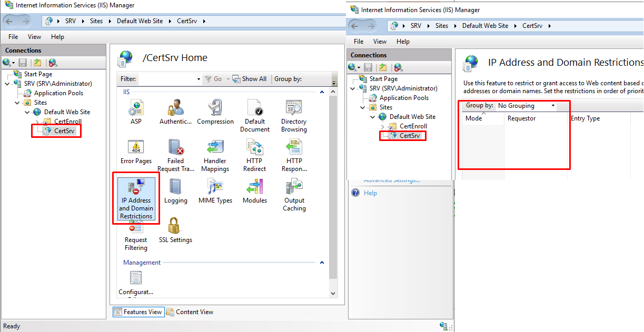Open the ASP feature icon
This screenshot has width=644, height=332.
[x=136, y=112]
